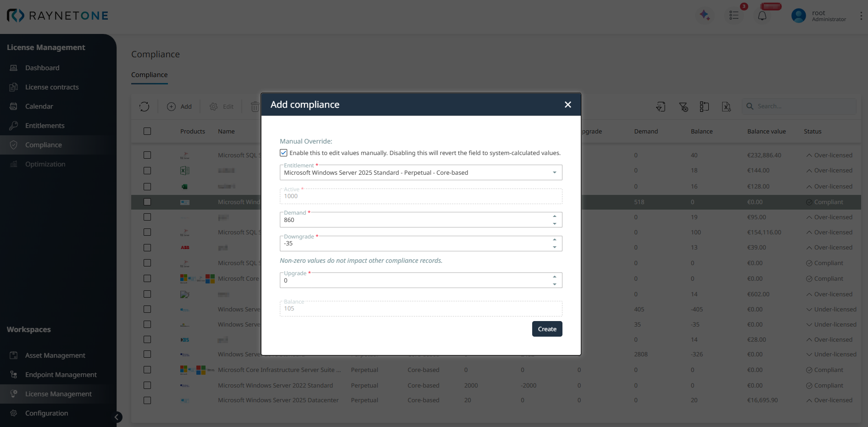Select the Windows Server 2025 Datacenter row checkbox
This screenshot has width=868, height=427.
(x=147, y=400)
